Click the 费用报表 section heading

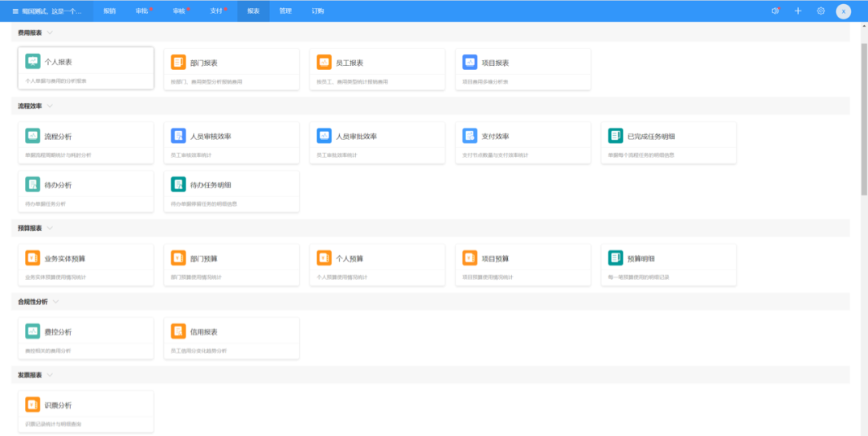tap(30, 33)
